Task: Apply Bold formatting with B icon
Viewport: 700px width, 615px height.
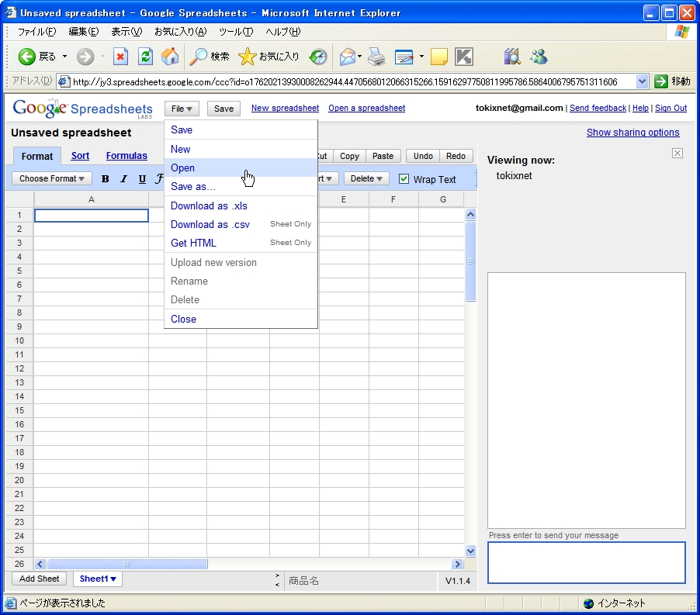Action: point(106,179)
